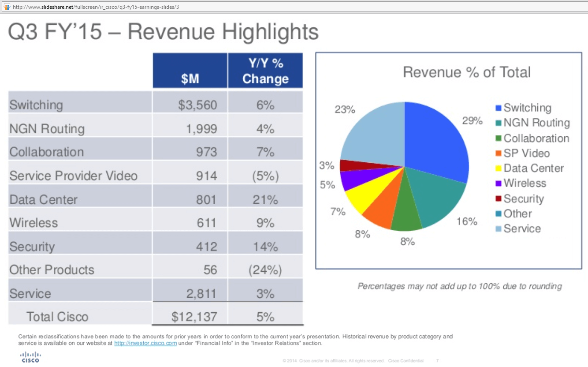This screenshot has width=588, height=367.
Task: Click the Y/Y % Change column header
Action: [x=265, y=70]
